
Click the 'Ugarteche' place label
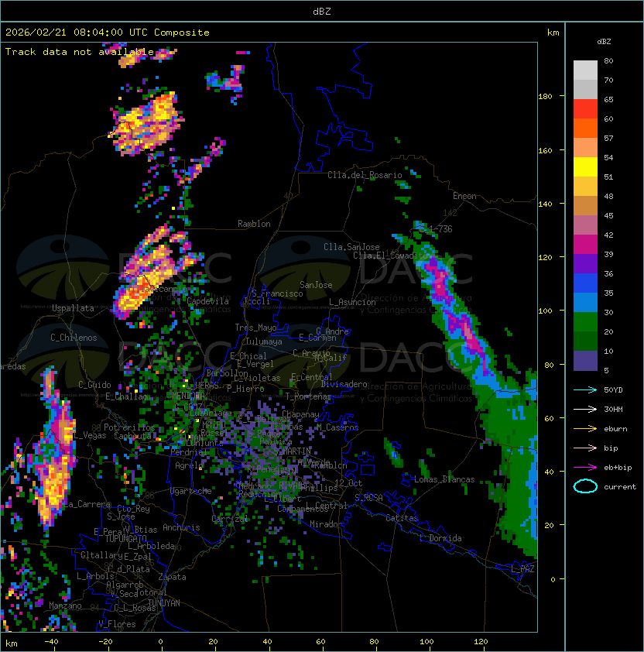tap(190, 491)
